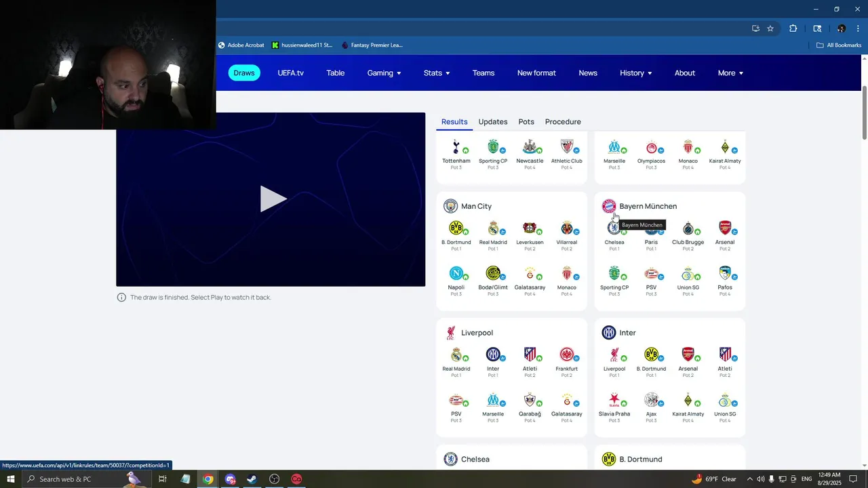Open Chrome extensions puzzle icon
The height and width of the screenshot is (488, 868).
793,28
